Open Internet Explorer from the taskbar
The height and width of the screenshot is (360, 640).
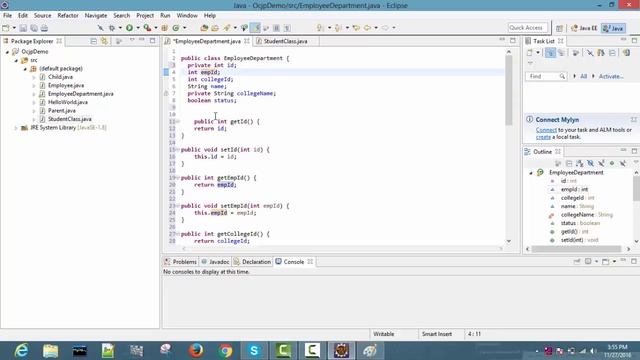pyautogui.click(x=21, y=350)
